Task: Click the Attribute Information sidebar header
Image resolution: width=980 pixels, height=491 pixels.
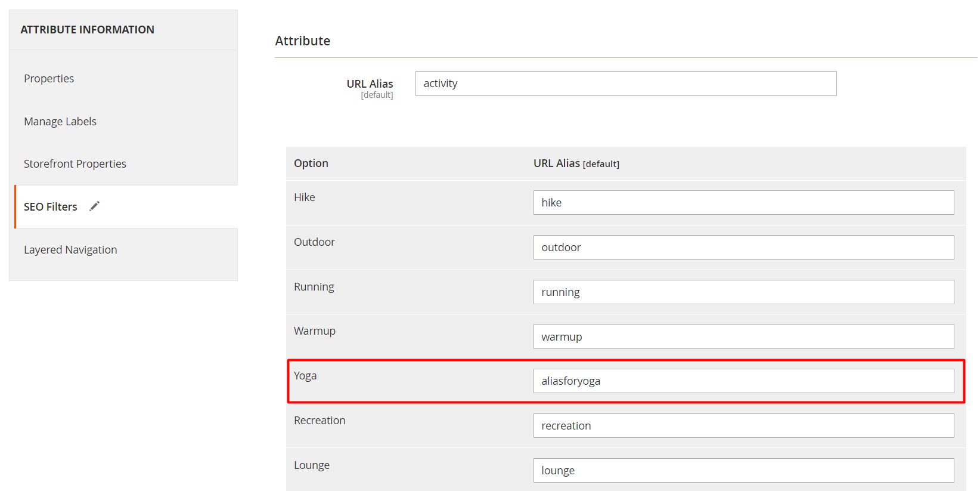Action: [x=88, y=30]
